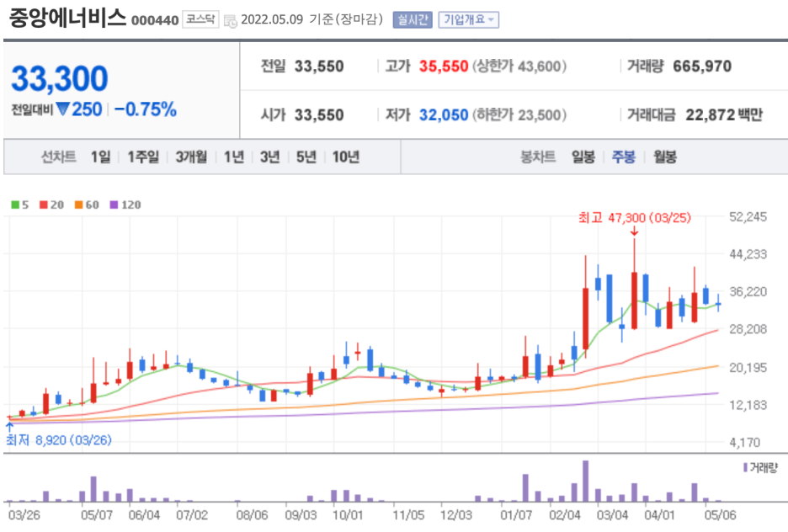This screenshot has width=788, height=532.
Task: Click the 거래량 legend square in volume chart
Action: tap(745, 468)
